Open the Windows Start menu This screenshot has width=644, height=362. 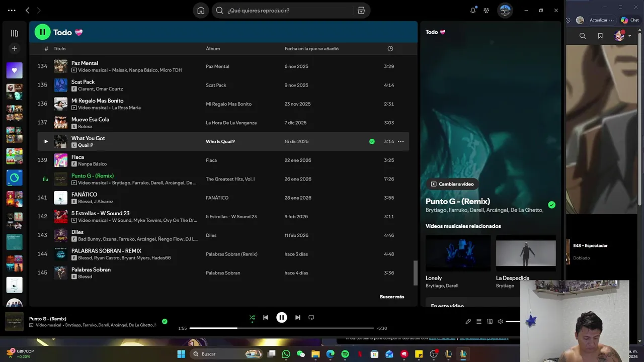pos(181,354)
